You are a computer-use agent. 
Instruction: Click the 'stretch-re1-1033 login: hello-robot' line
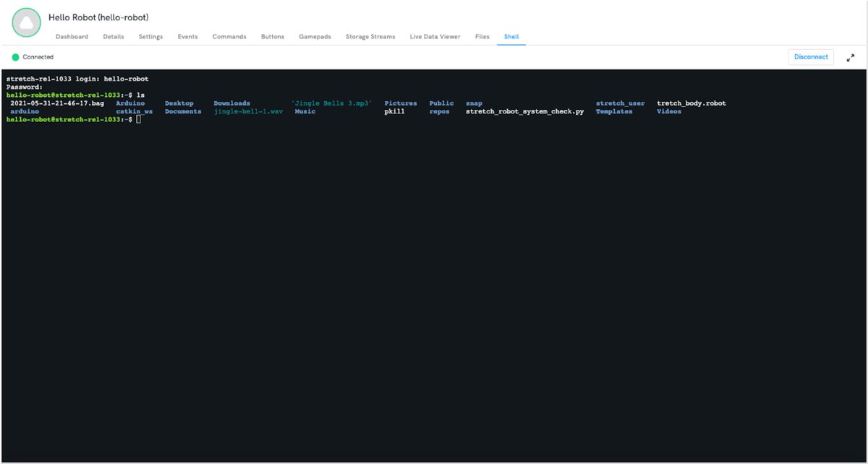[x=77, y=78]
